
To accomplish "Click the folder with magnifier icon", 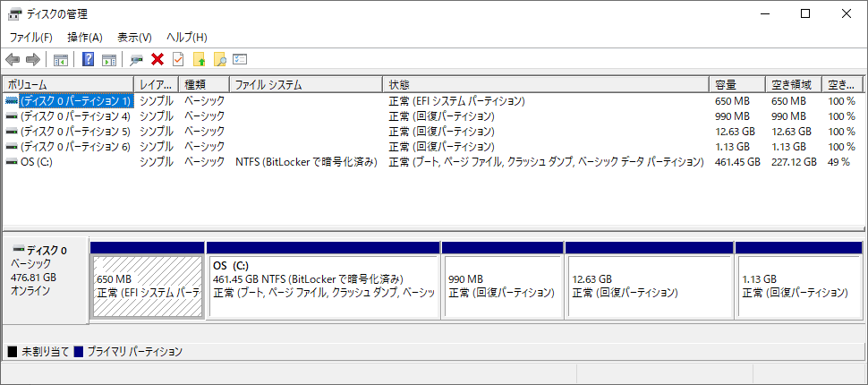I will pos(220,59).
